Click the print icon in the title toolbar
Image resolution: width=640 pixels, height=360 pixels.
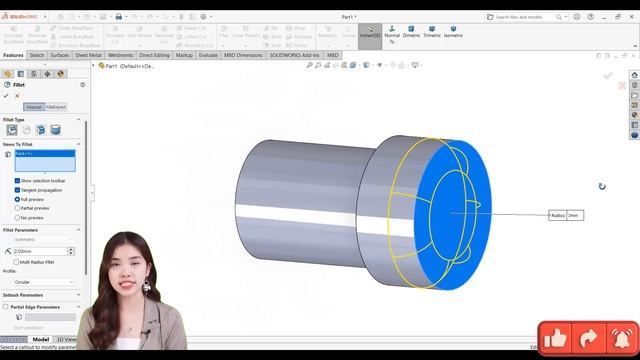pos(118,17)
